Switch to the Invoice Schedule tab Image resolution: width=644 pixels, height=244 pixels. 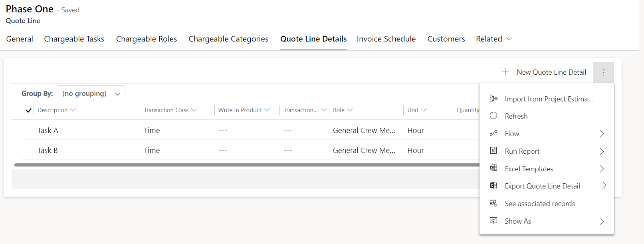(x=386, y=39)
